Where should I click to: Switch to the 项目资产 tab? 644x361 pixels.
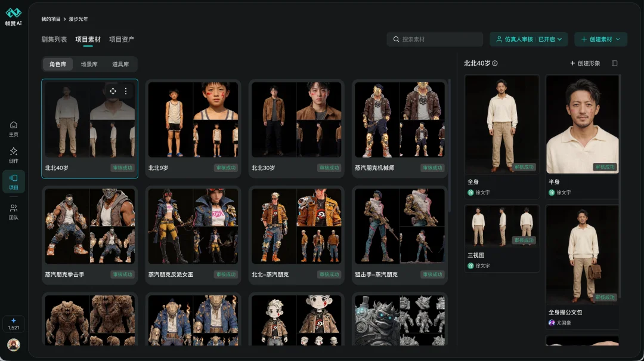[122, 39]
